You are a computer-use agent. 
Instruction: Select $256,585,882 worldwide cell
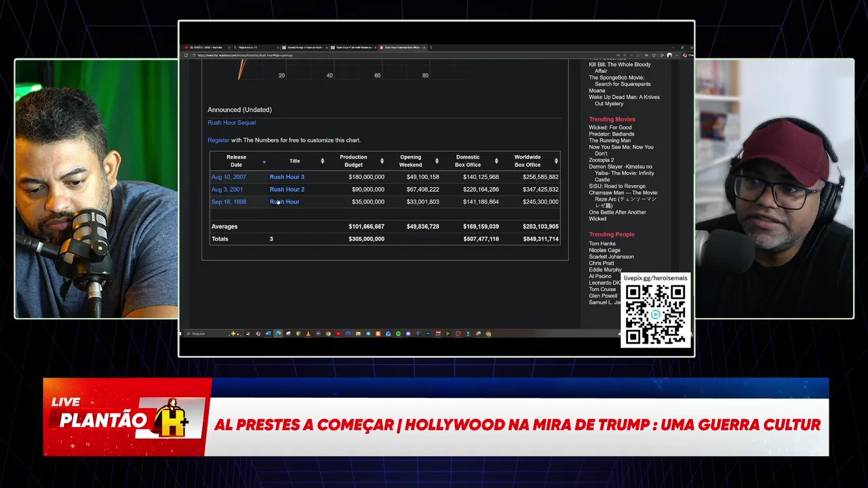click(540, 177)
